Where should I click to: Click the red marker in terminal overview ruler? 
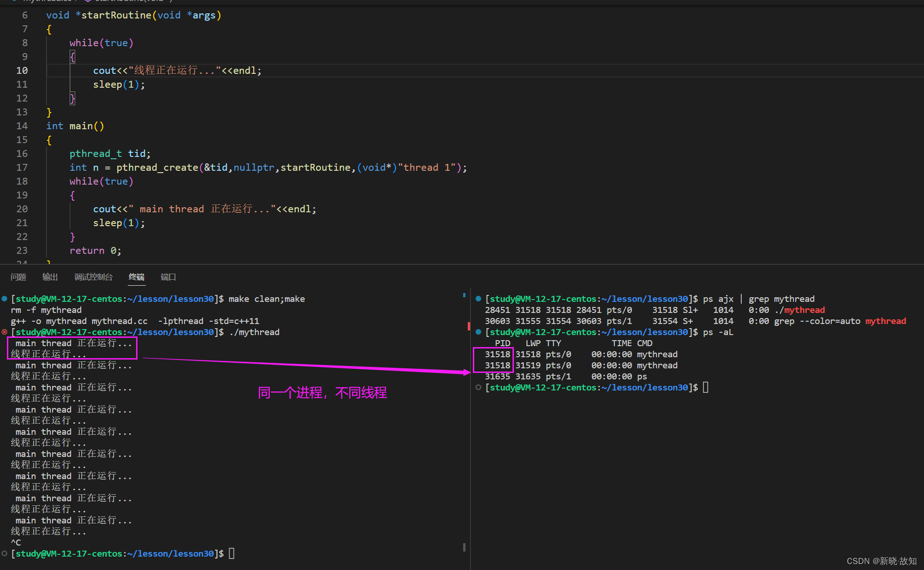pyautogui.click(x=469, y=326)
